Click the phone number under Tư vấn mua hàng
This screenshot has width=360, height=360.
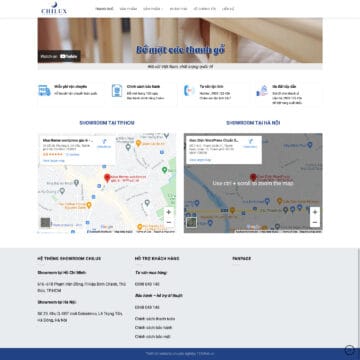[x=147, y=284]
